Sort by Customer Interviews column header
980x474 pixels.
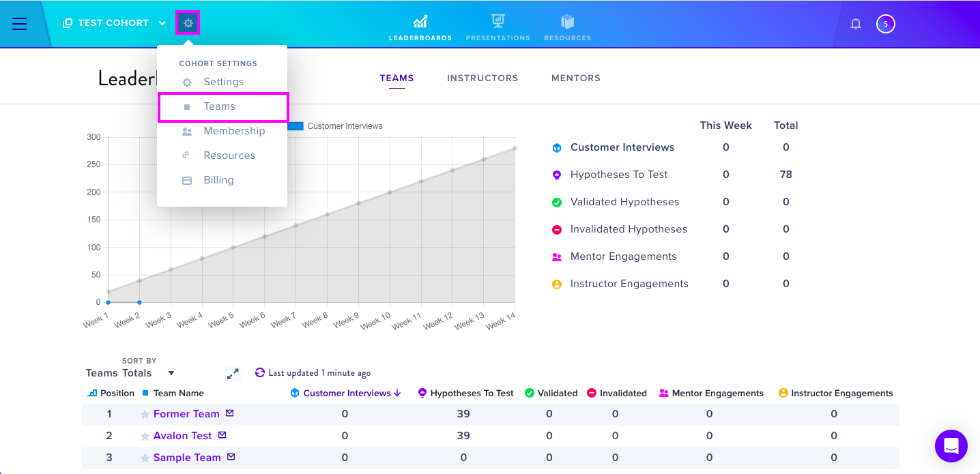click(x=346, y=393)
